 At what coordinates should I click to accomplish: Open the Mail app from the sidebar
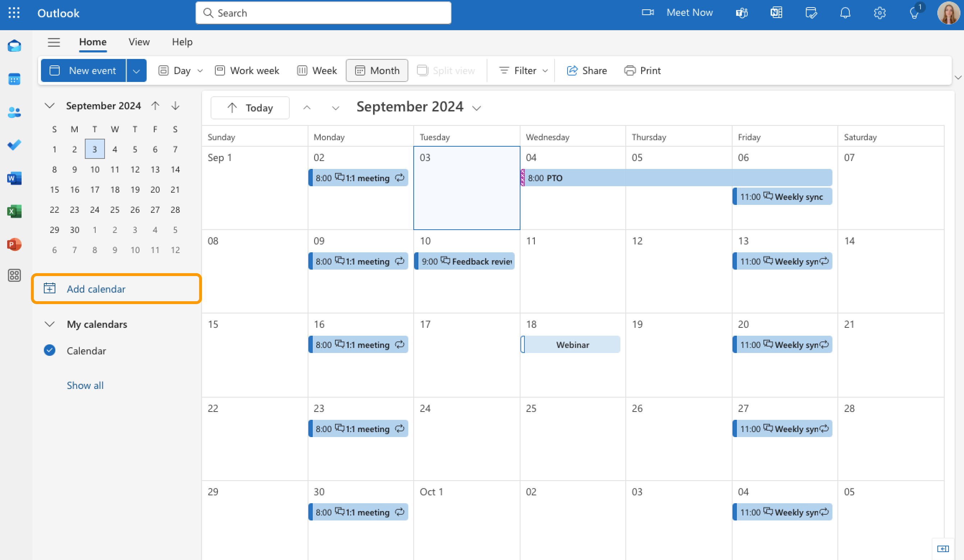click(14, 46)
